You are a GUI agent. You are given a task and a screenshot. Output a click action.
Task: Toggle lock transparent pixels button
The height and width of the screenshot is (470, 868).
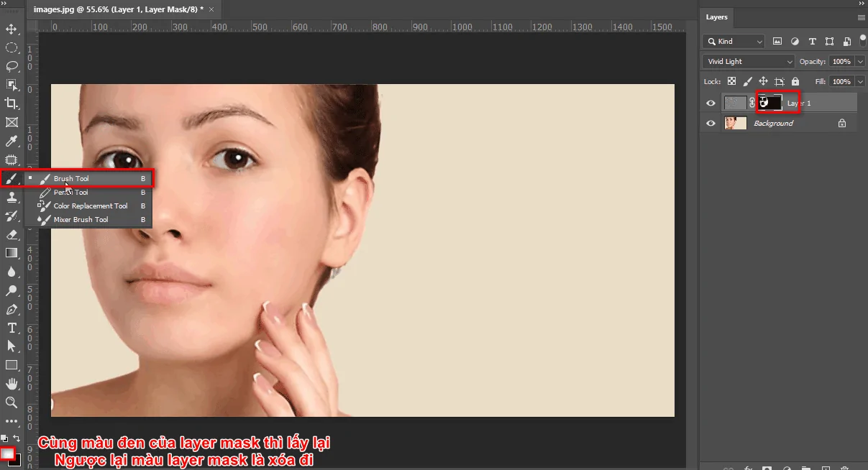[x=731, y=82]
